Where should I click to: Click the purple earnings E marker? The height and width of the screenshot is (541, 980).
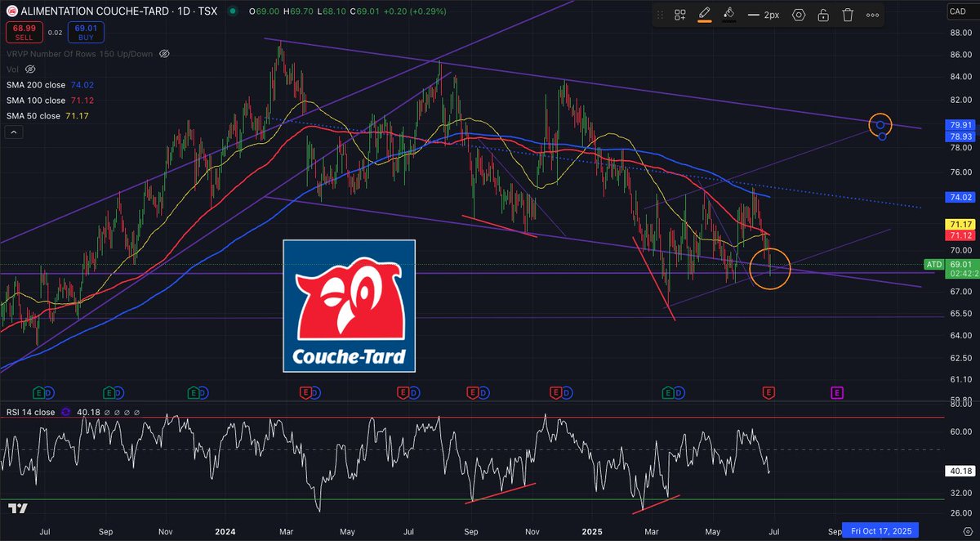[836, 393]
